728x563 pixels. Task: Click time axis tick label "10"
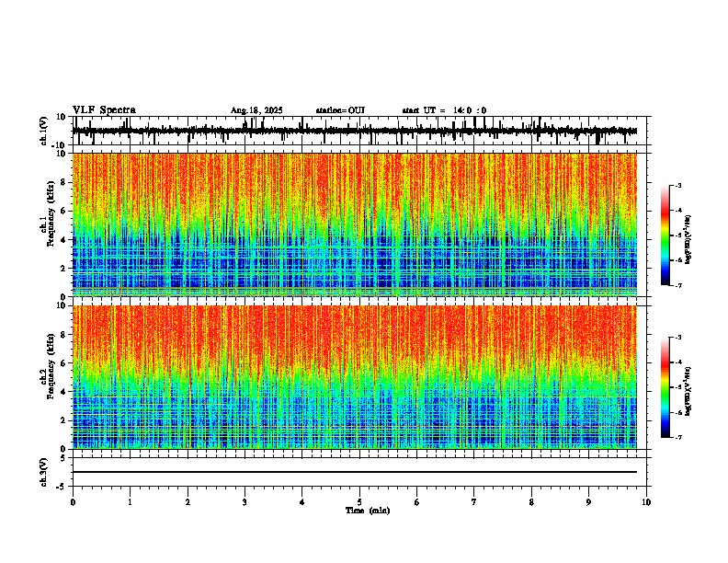click(646, 502)
